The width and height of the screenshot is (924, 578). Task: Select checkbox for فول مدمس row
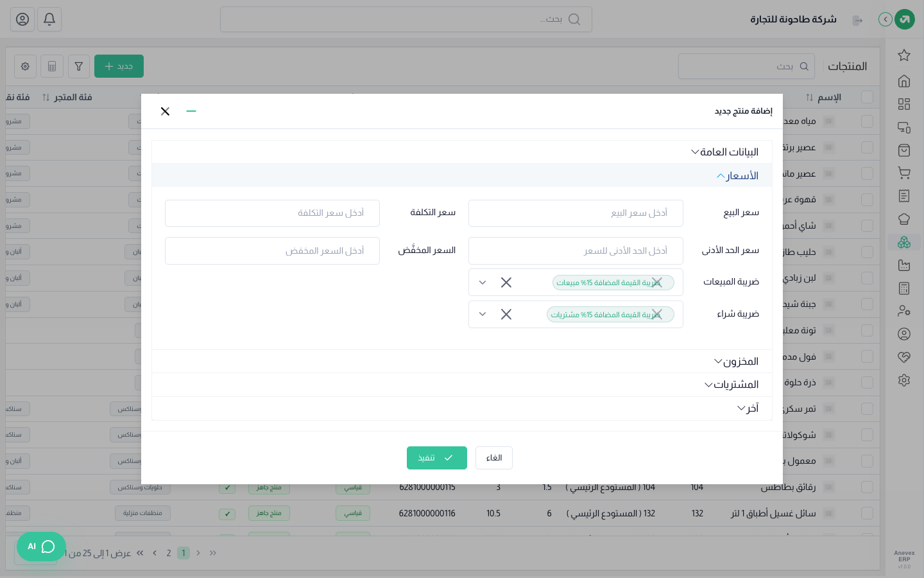pos(868,356)
